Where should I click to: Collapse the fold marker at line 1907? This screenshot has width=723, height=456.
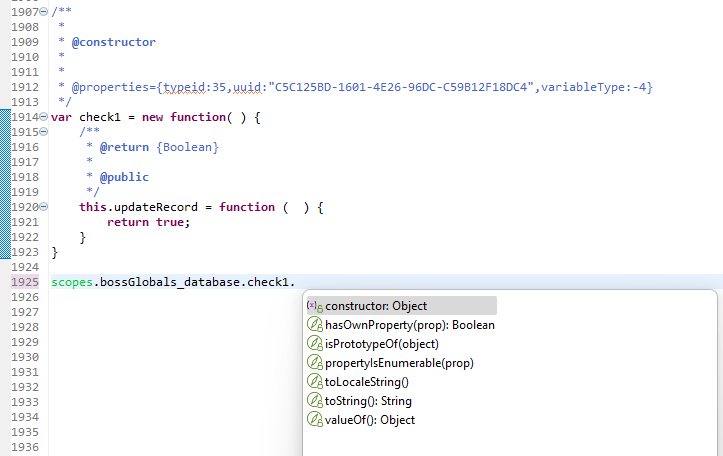pos(43,12)
